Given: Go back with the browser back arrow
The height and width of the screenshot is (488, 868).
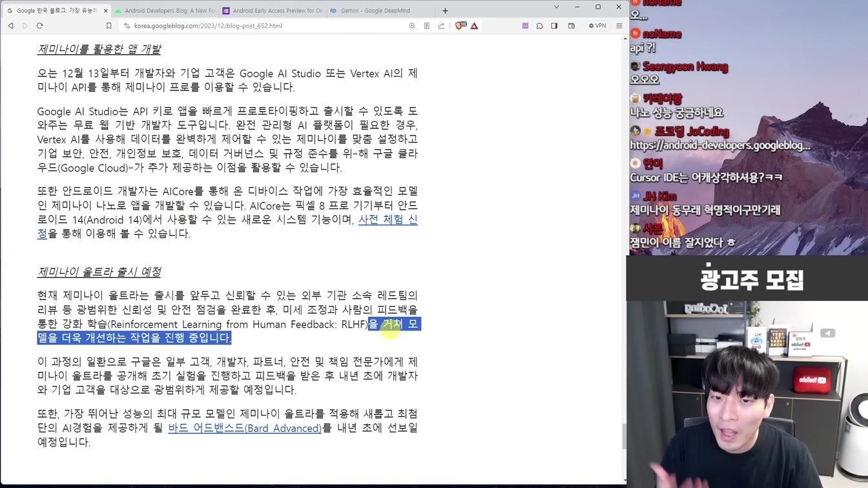Looking at the screenshot, I should [11, 26].
